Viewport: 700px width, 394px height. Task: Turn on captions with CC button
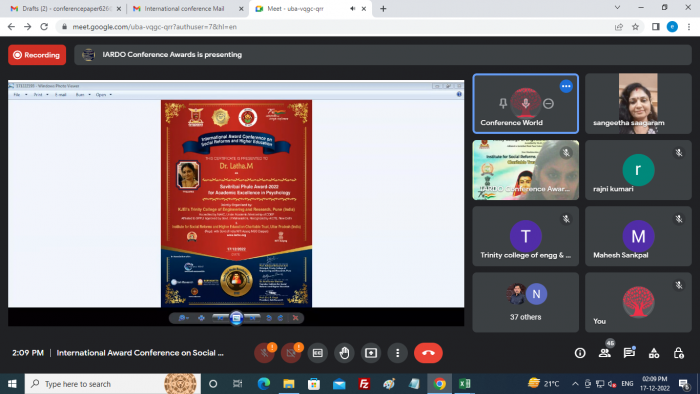tap(317, 353)
